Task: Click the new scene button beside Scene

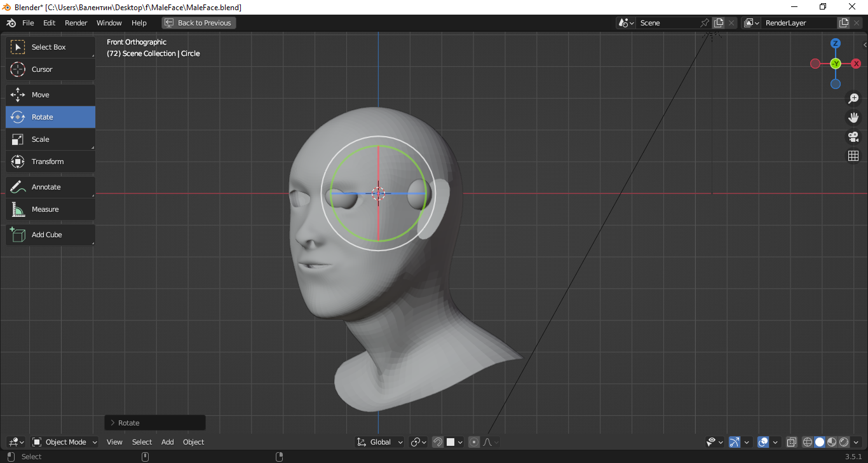Action: click(719, 23)
